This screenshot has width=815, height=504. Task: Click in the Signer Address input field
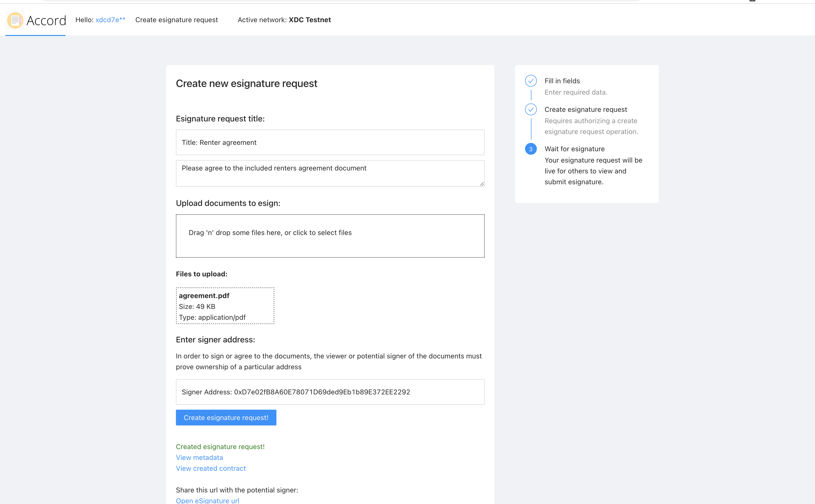tap(330, 392)
